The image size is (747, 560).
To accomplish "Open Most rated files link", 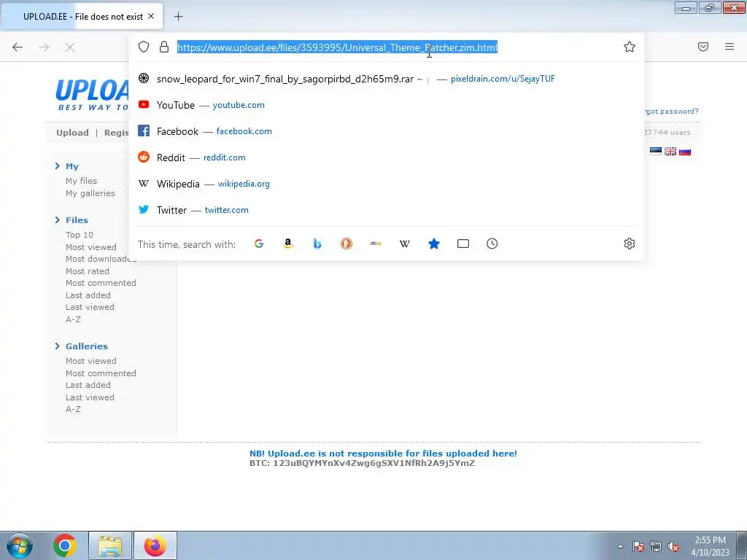I will point(88,271).
